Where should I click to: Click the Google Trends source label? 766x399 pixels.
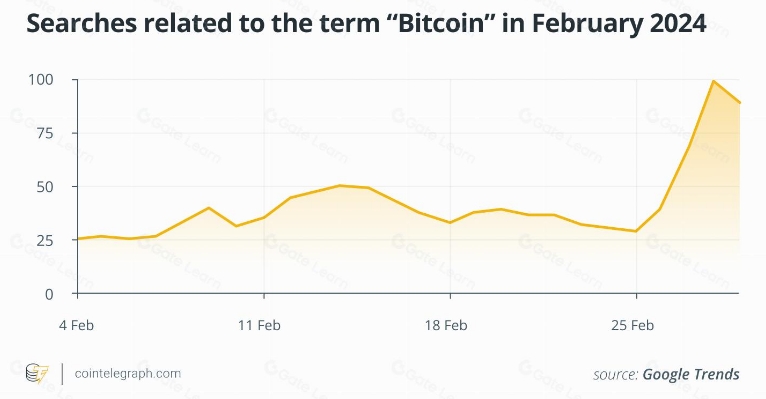(666, 374)
